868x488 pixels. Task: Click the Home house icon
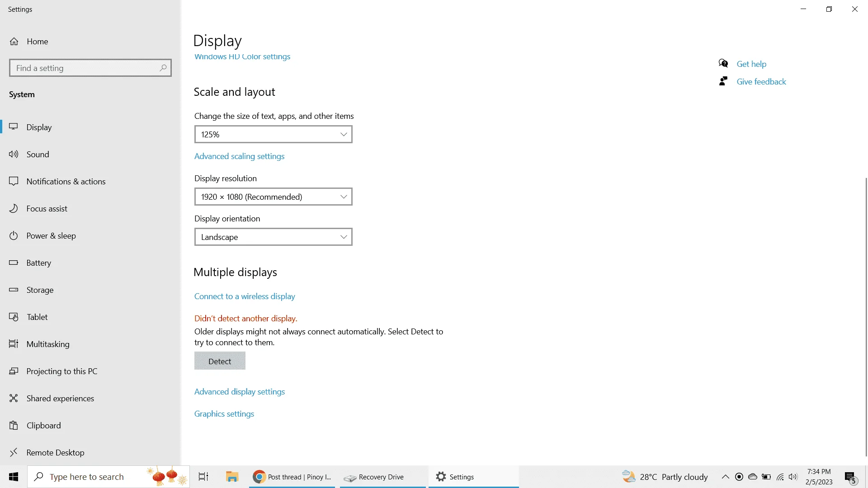pyautogui.click(x=14, y=42)
